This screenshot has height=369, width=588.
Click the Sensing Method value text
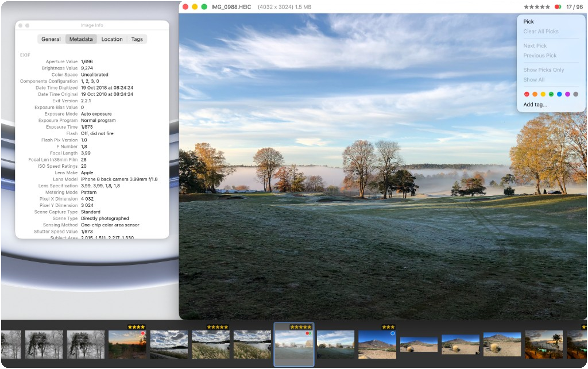pos(110,225)
